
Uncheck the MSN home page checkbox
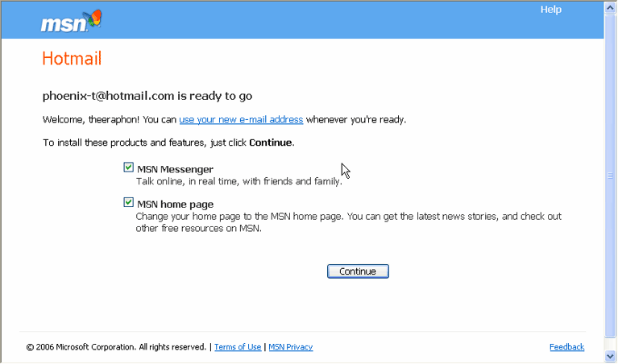click(x=128, y=202)
